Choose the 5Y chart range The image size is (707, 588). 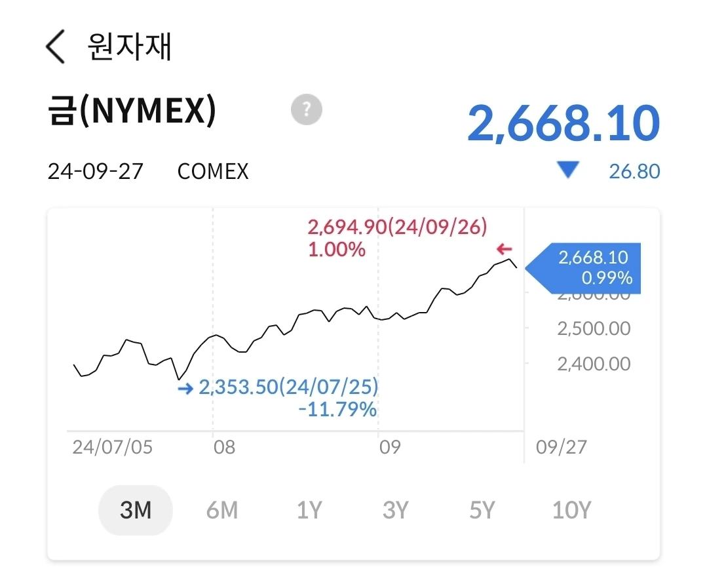[x=482, y=510]
